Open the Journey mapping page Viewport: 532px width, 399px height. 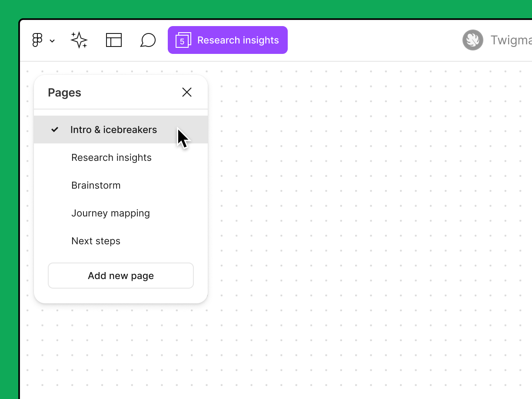pyautogui.click(x=110, y=213)
